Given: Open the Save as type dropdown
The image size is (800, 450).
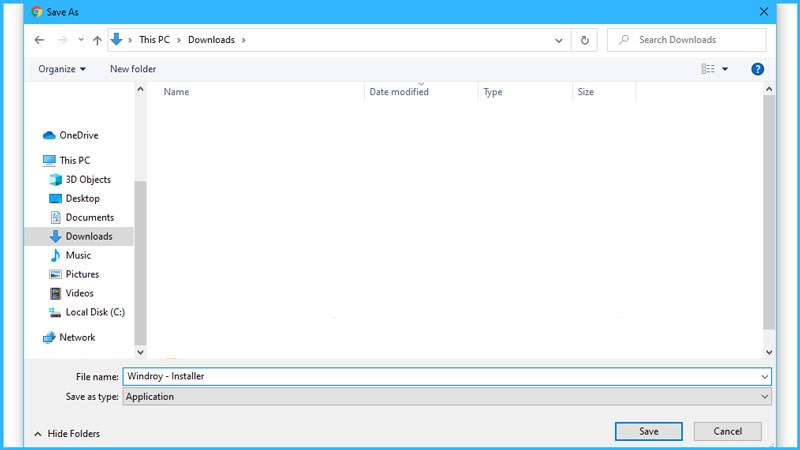Looking at the screenshot, I should click(446, 397).
